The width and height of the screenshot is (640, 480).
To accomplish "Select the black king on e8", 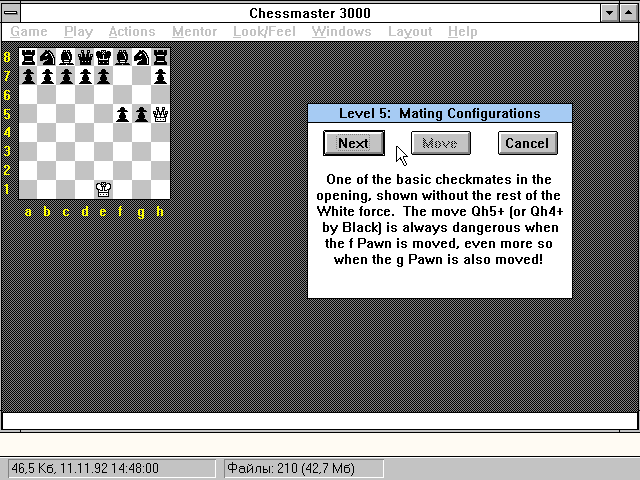I will click(104, 58).
